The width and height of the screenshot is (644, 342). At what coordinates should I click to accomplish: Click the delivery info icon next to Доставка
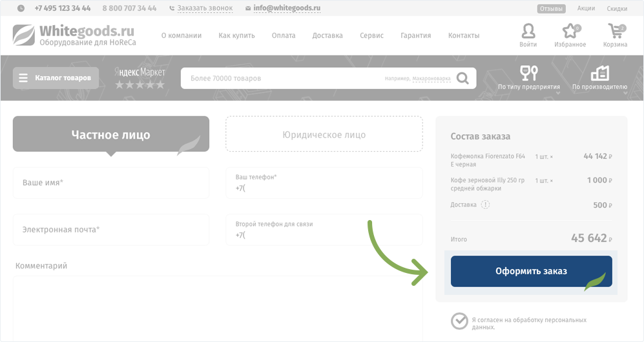click(485, 205)
